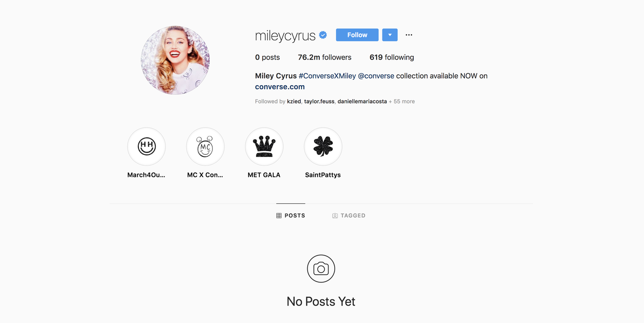
Task: Open the MET GALA crown highlight
Action: [x=264, y=147]
